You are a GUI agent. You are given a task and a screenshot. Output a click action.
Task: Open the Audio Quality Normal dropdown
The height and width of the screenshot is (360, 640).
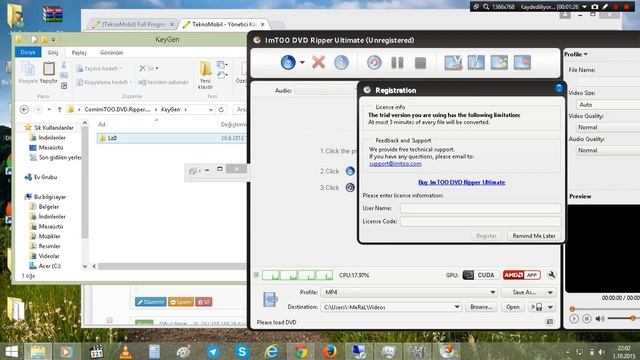coord(608,151)
